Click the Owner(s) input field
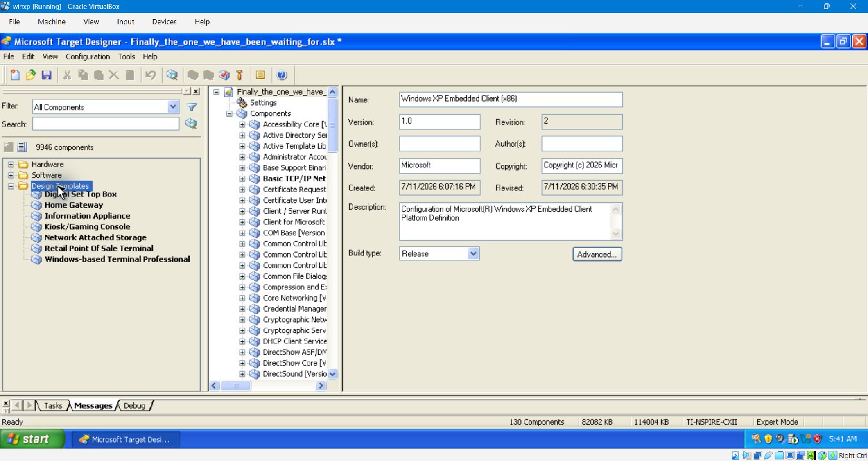The height and width of the screenshot is (461, 868). click(440, 143)
